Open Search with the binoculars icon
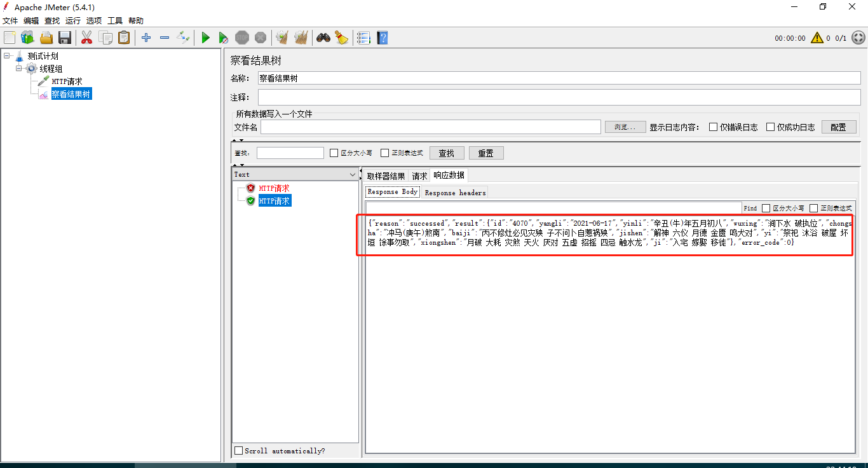This screenshot has width=868, height=468. pyautogui.click(x=323, y=38)
